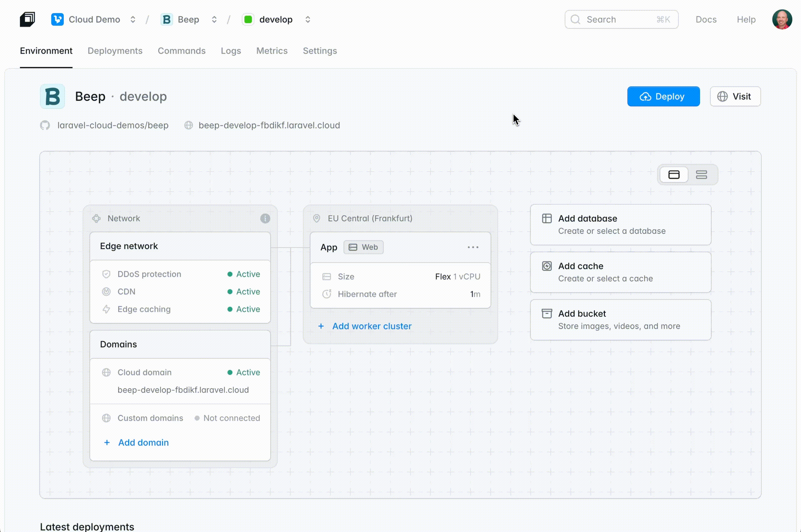This screenshot has height=532, width=801.
Task: Open the Beep application switcher chevron
Action: click(x=214, y=19)
